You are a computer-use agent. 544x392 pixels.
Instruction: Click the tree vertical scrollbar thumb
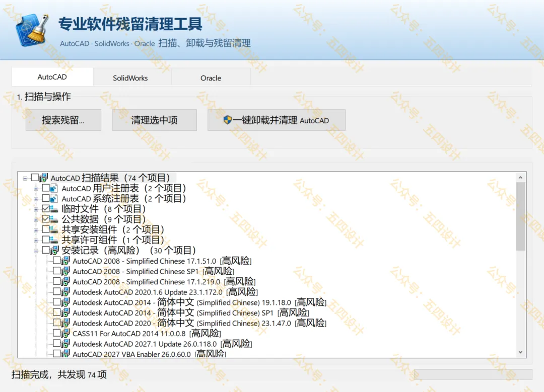[520, 216]
